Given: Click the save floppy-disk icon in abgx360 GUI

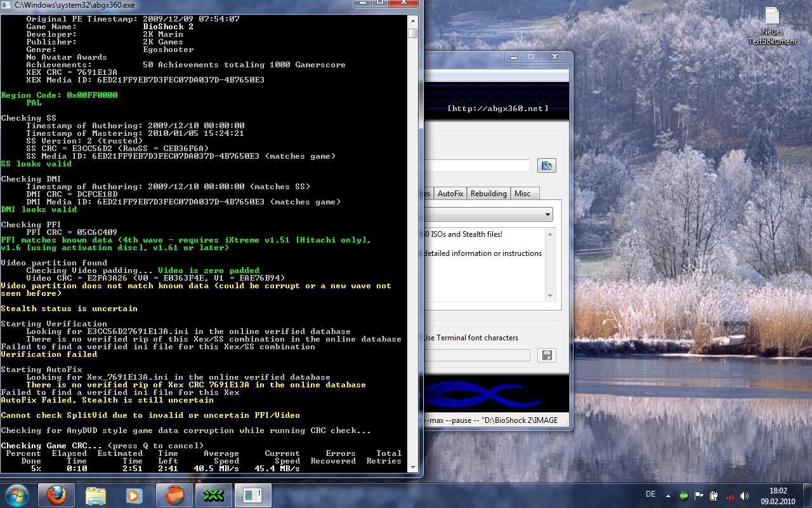Looking at the screenshot, I should [x=546, y=355].
